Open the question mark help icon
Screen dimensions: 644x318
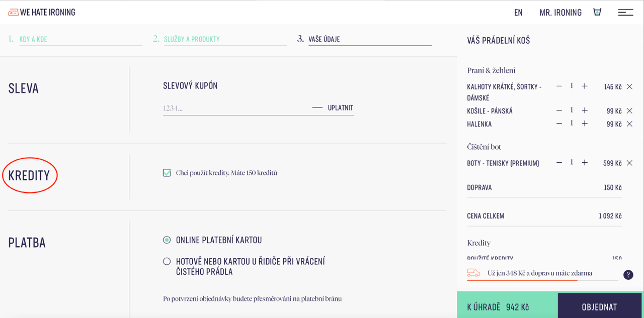(x=628, y=275)
